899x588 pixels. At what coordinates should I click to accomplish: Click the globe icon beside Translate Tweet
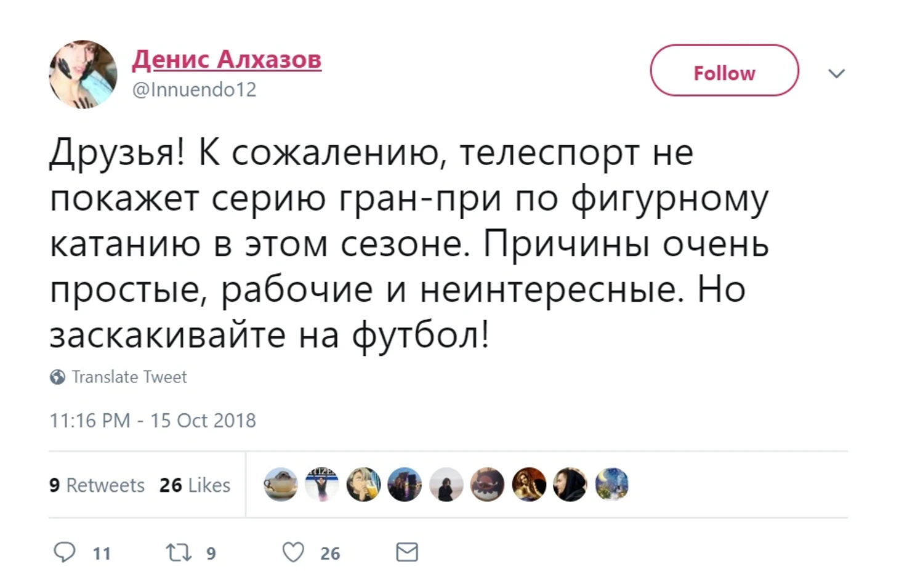pyautogui.click(x=58, y=377)
